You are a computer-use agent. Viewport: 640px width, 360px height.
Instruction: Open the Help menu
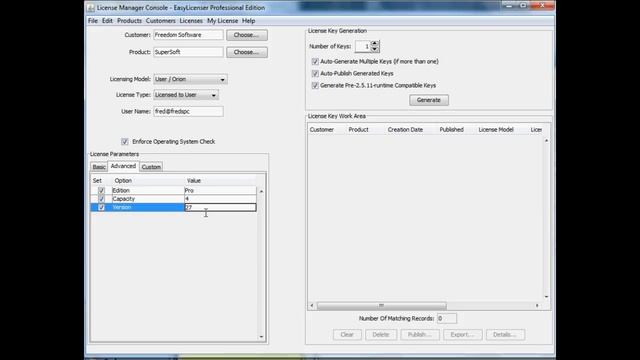[x=248, y=21]
